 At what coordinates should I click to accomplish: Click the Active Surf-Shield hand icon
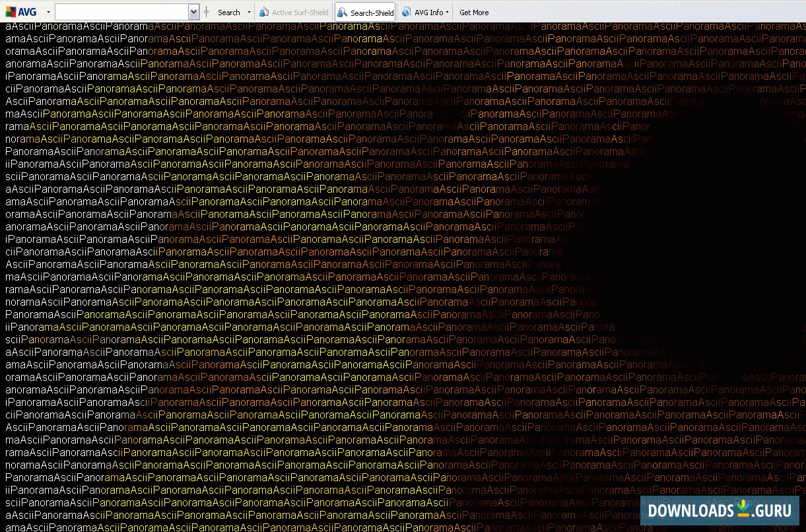263,12
